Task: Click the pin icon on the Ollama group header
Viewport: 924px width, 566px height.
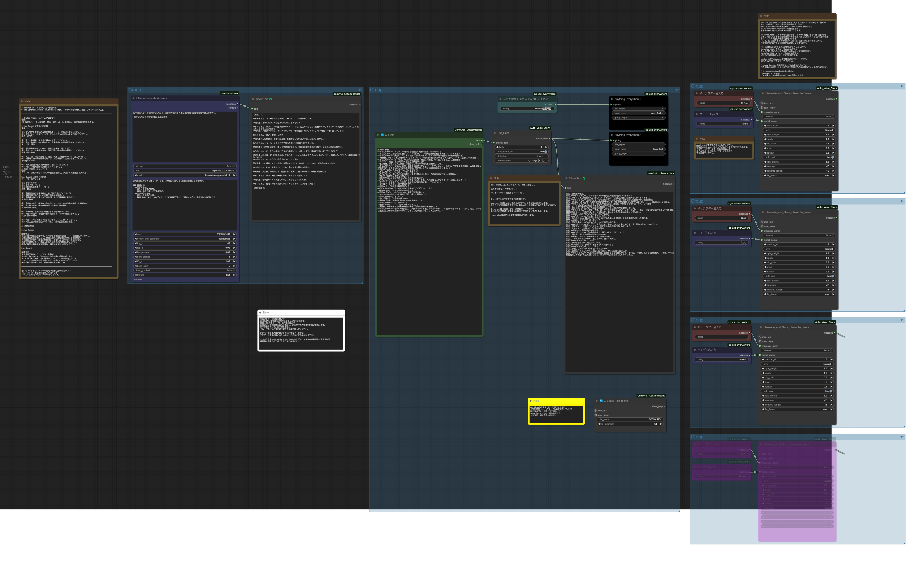Action: pyautogui.click(x=360, y=90)
